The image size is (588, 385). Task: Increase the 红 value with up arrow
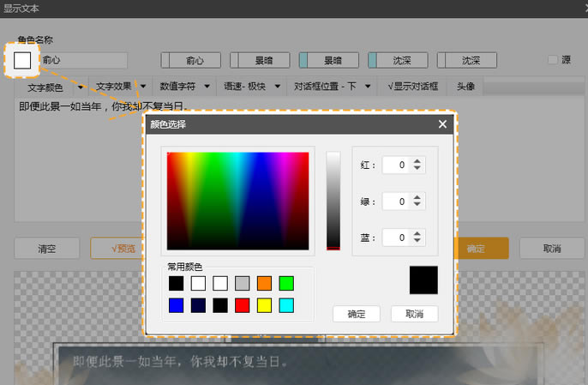pos(417,160)
